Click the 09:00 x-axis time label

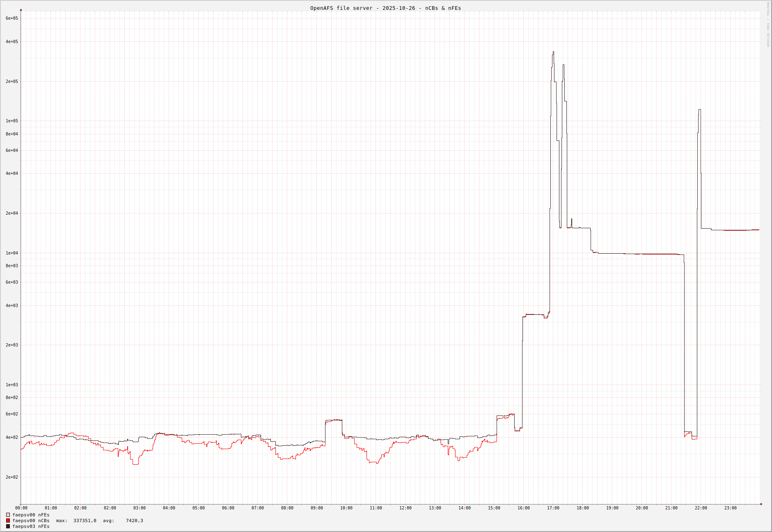coord(316,508)
